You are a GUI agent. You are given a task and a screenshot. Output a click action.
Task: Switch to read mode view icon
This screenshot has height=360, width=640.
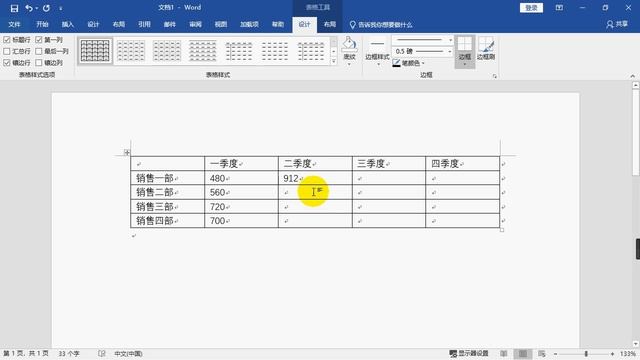pos(504,353)
